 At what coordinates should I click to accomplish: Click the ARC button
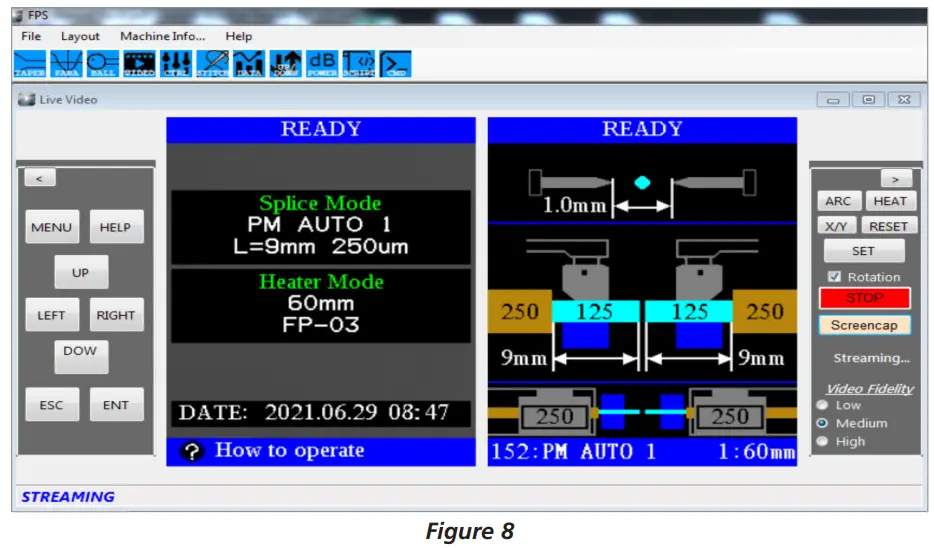coord(838,201)
